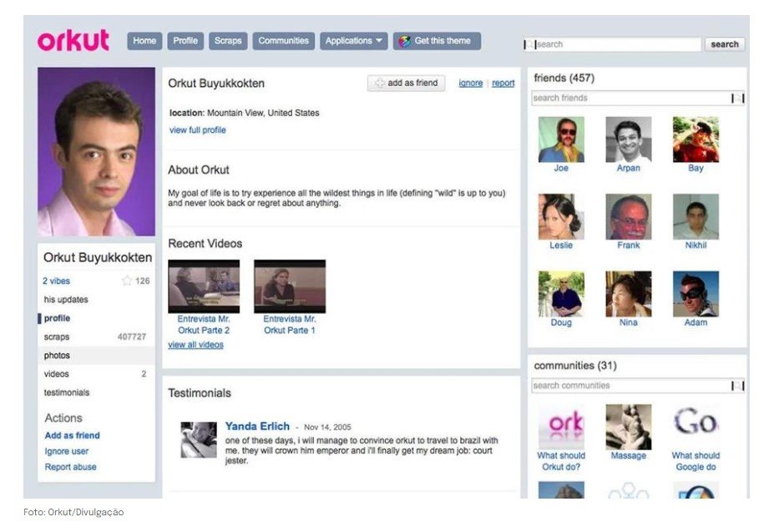Click Ignore user under Actions
The width and height of the screenshot is (759, 532).
[x=66, y=451]
